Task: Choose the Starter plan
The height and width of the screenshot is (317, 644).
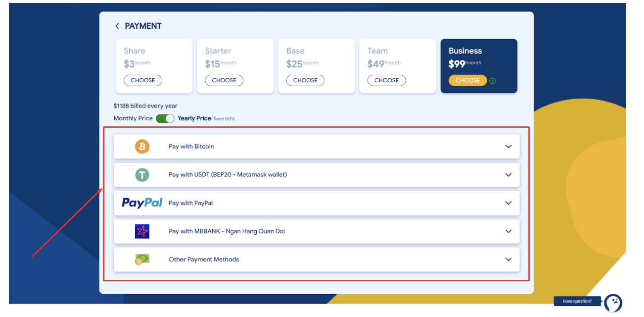Action: point(224,80)
